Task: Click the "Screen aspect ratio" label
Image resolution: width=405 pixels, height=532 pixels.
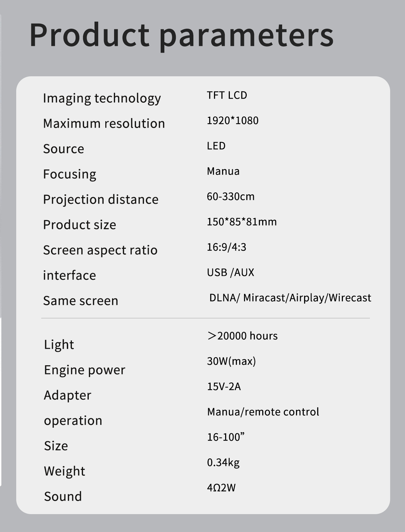Action: pyautogui.click(x=100, y=250)
